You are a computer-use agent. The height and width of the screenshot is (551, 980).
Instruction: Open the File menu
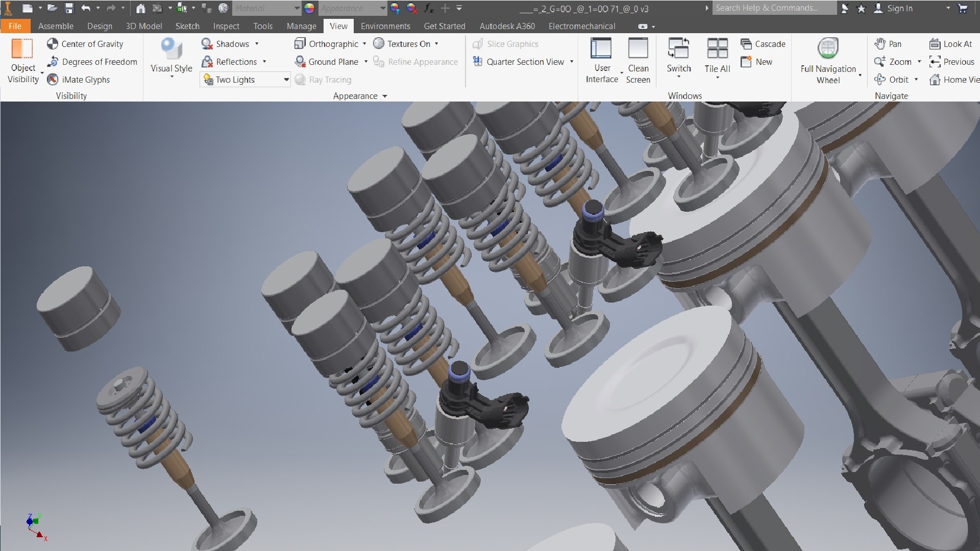pyautogui.click(x=15, y=26)
